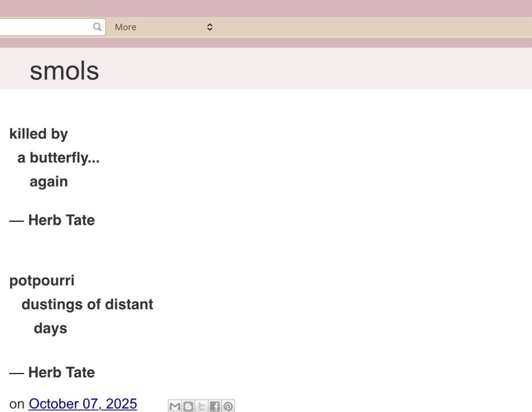Click the word "potpourri"
This screenshot has width=532, height=412.
(x=42, y=281)
